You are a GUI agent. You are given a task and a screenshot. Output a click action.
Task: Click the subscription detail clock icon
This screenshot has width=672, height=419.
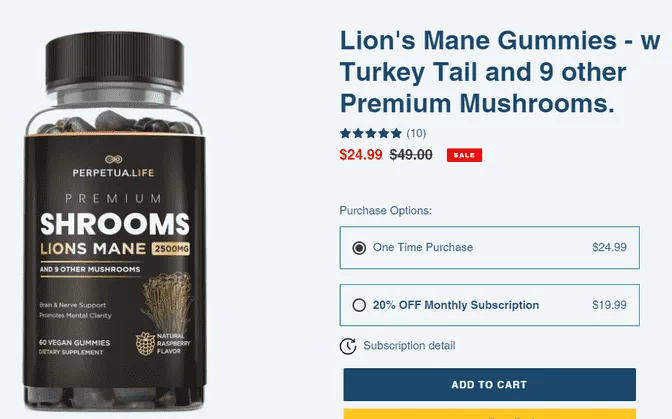pyautogui.click(x=348, y=346)
